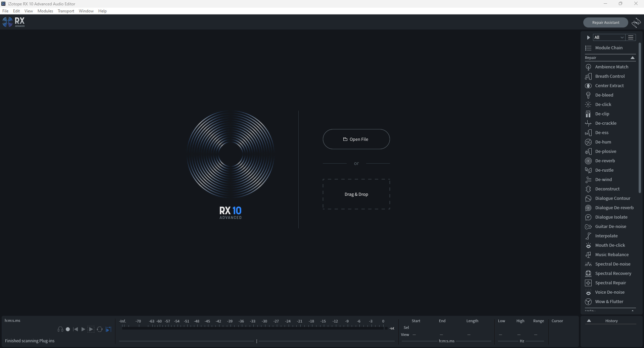Toggle the headphones input monitoring button
Viewport: 644px width, 348px height.
click(x=60, y=329)
